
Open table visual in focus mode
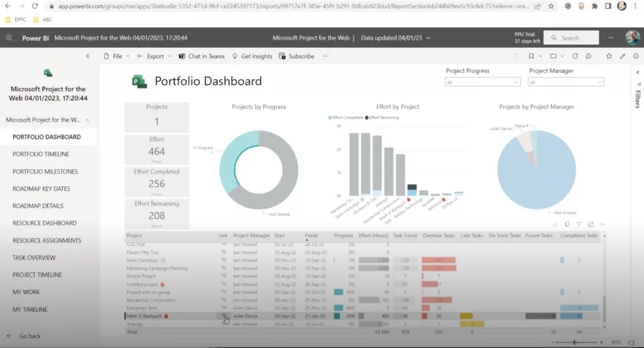pyautogui.click(x=591, y=224)
